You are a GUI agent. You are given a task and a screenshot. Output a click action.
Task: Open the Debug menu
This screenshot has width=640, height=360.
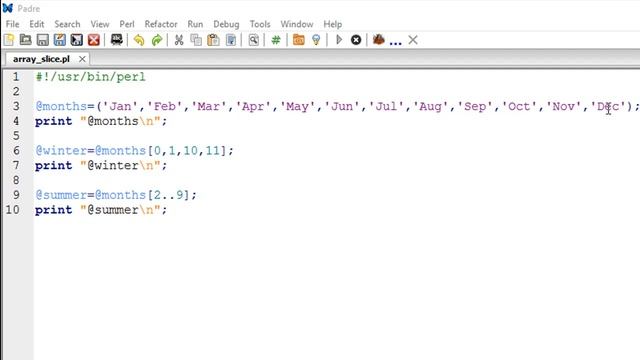point(226,24)
